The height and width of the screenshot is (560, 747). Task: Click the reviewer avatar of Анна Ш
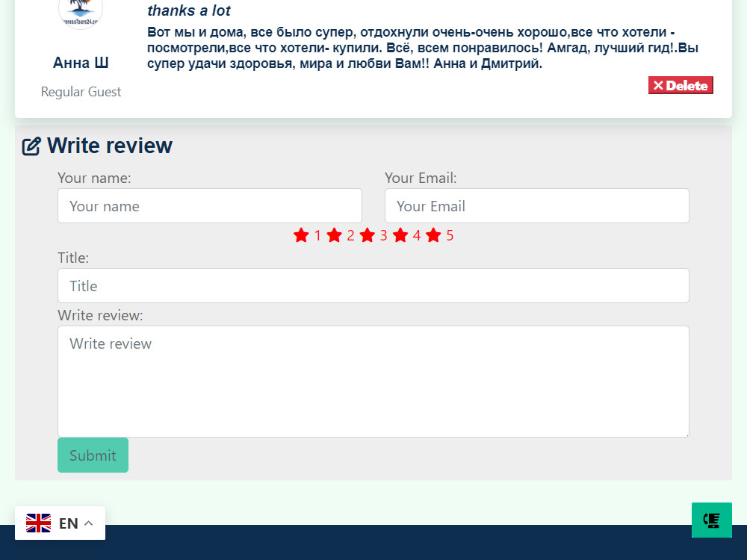click(81, 10)
